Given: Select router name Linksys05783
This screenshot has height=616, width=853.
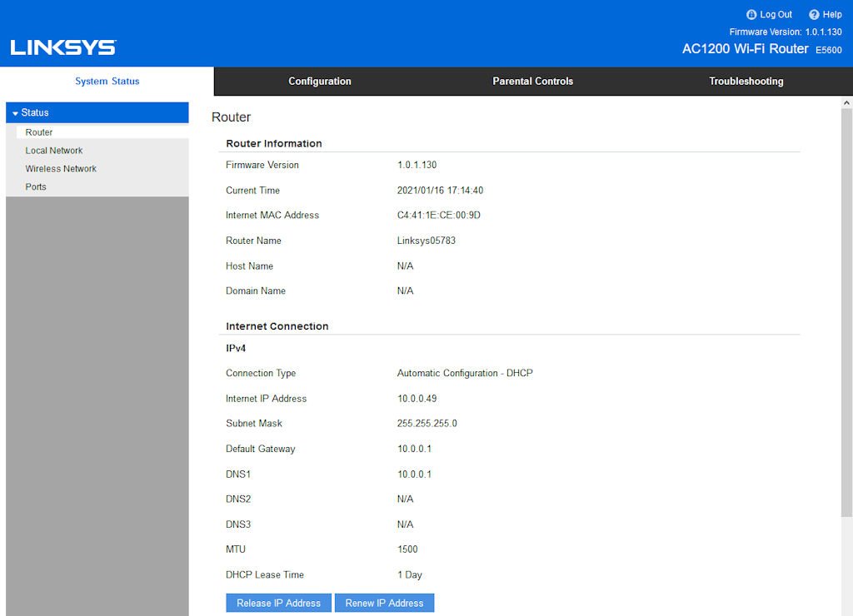Looking at the screenshot, I should coord(426,241).
